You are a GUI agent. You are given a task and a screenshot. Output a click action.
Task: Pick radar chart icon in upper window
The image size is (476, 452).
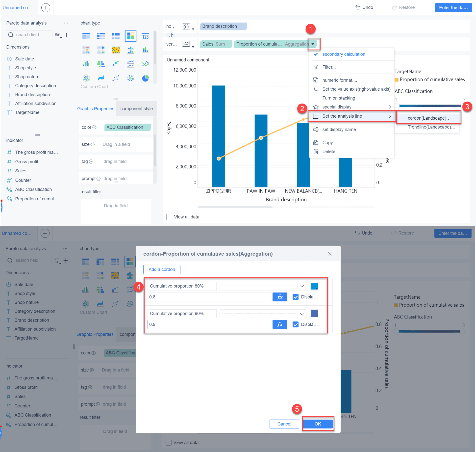click(86, 78)
